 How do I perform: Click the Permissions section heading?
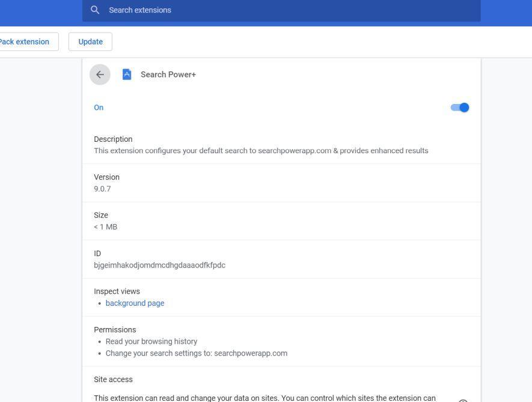click(115, 329)
